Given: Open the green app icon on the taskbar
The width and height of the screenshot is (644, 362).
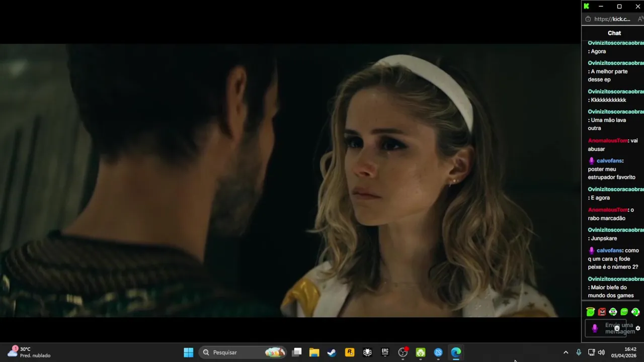Looking at the screenshot, I should pos(421,352).
